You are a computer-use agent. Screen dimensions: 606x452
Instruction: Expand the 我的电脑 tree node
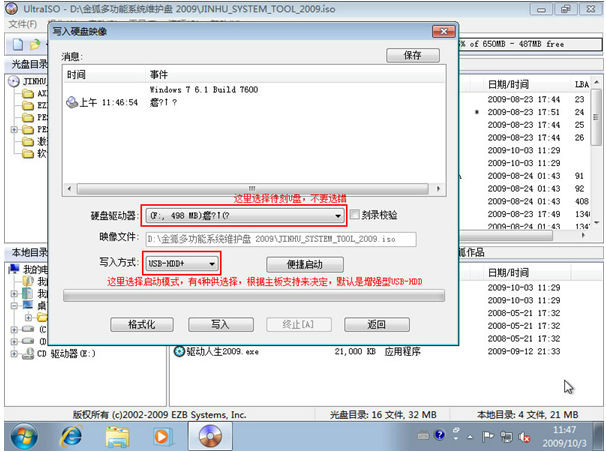[13, 270]
